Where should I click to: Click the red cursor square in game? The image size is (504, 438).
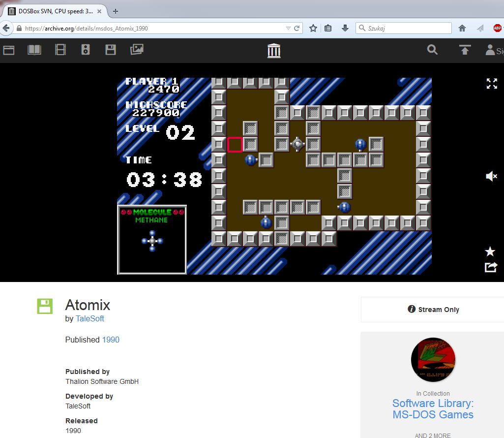coord(235,145)
